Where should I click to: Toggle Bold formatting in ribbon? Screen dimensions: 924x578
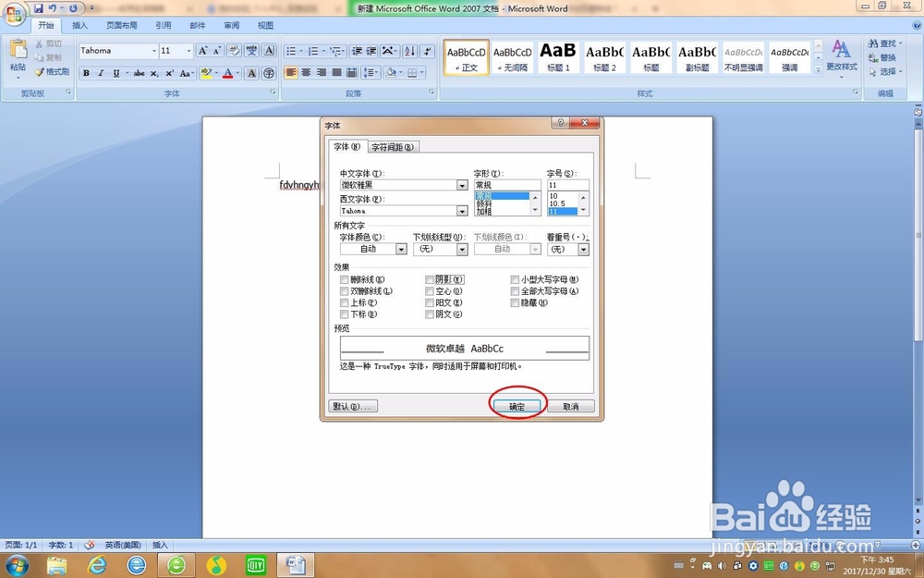[x=86, y=73]
